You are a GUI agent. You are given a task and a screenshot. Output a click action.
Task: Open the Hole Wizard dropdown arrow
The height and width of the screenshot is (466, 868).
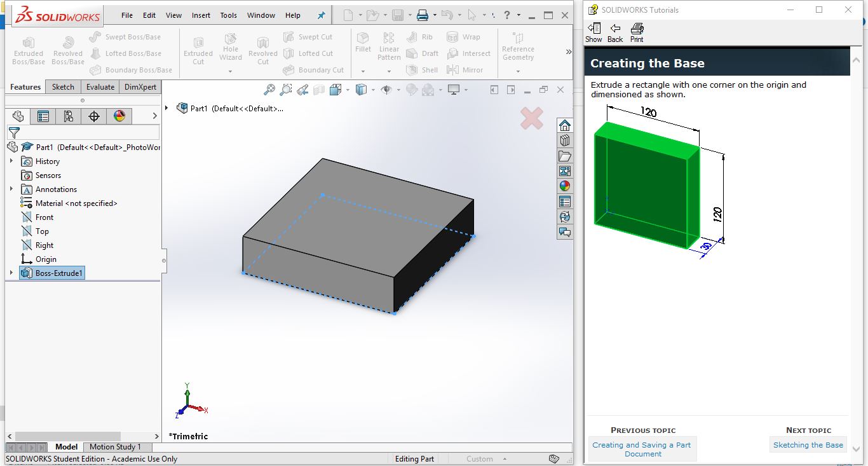(231, 71)
